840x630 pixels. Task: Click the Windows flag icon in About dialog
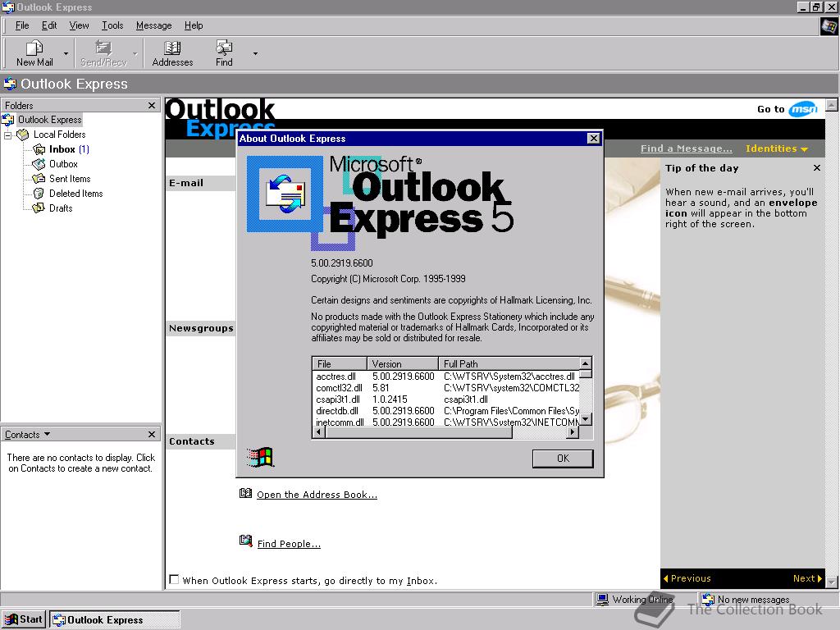[x=260, y=458]
